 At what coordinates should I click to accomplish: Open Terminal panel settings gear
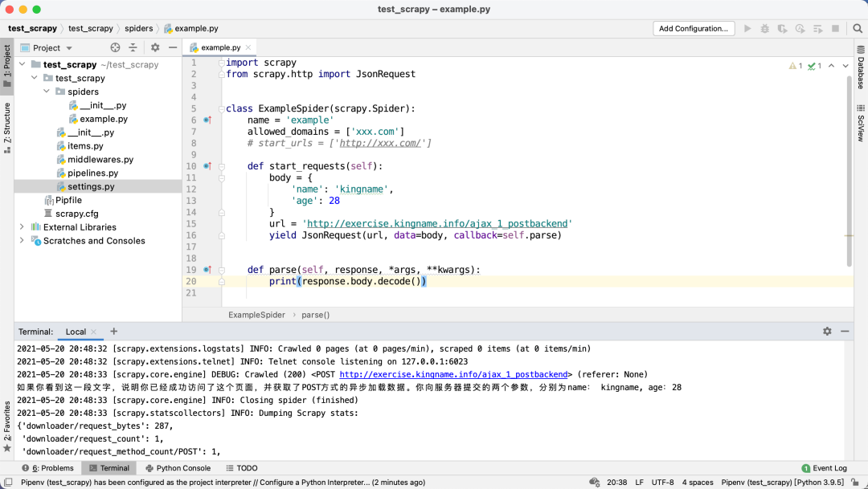point(827,331)
